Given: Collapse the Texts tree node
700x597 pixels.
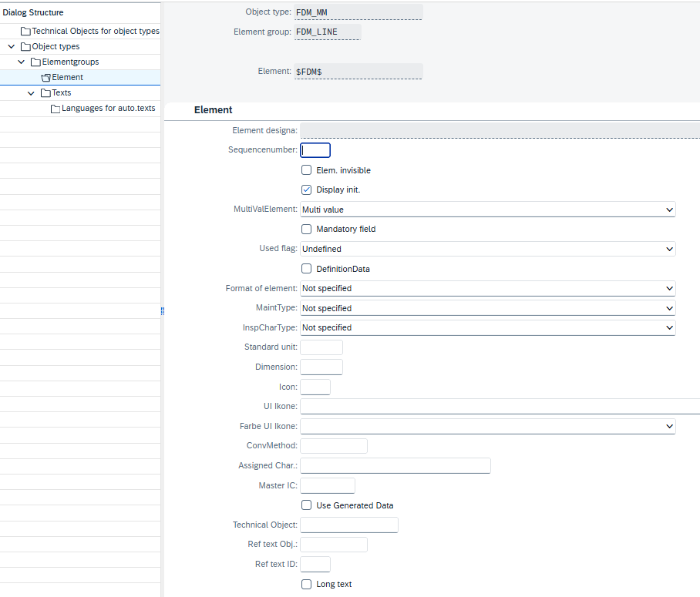Looking at the screenshot, I should tap(32, 93).
